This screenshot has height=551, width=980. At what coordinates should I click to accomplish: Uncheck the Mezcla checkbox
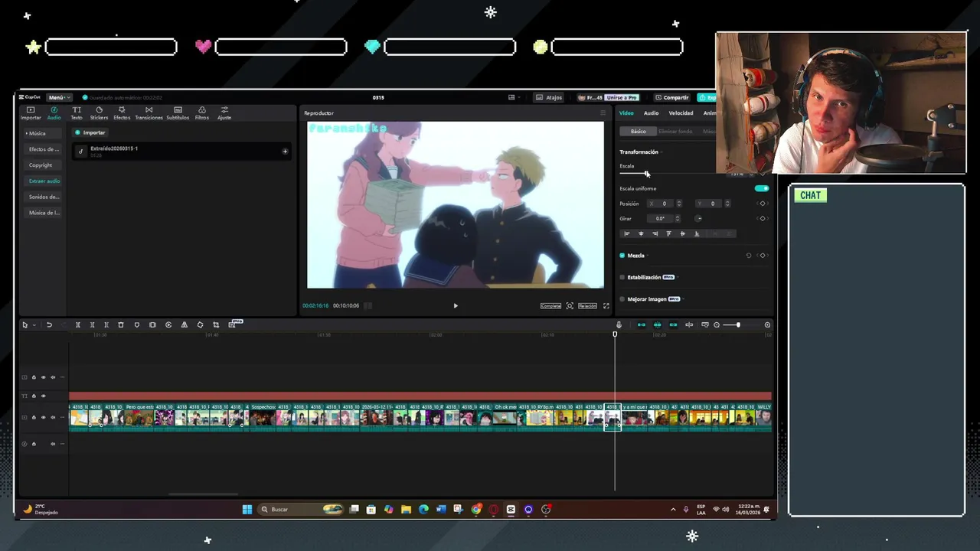(622, 256)
